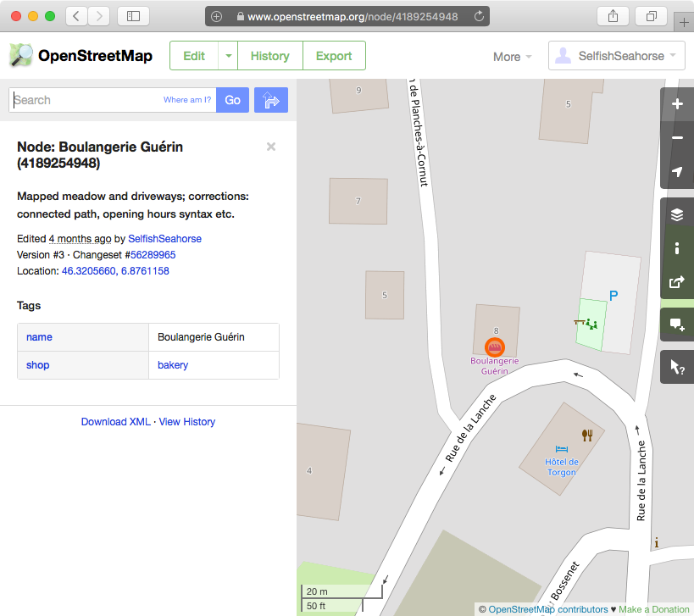
Task: Click the '4 months ago' timestamp
Action: [x=80, y=239]
